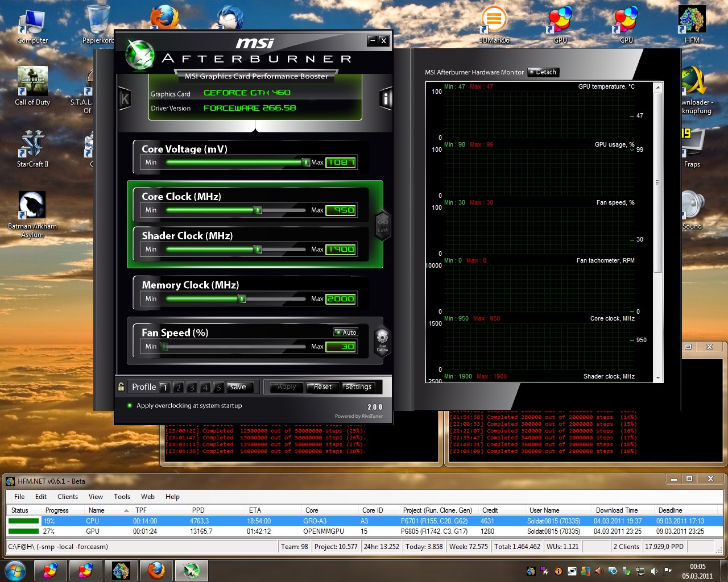Click the Core Voltage value field 1087
This screenshot has height=582, width=728.
[x=341, y=163]
